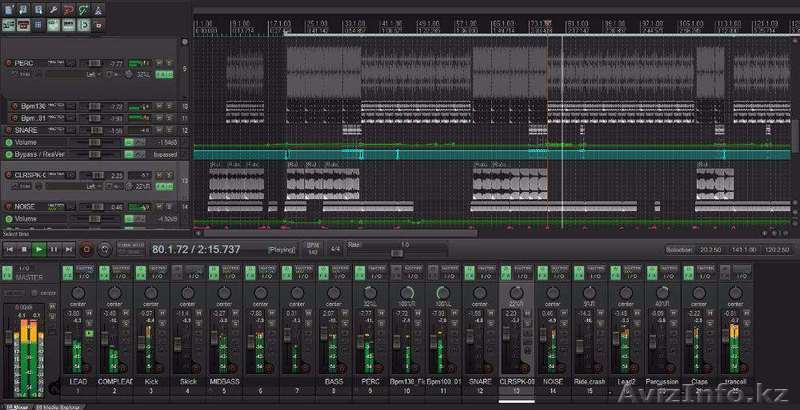Click the Pause button in transport
Viewport: 800px width, 410px height.
(54, 248)
